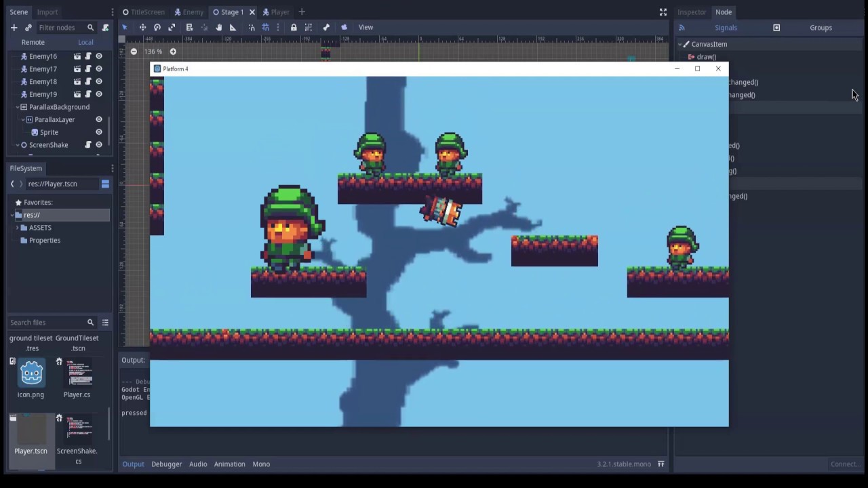Toggle visibility of Enemy16 node
Screen dimensions: 868x488
[99, 56]
